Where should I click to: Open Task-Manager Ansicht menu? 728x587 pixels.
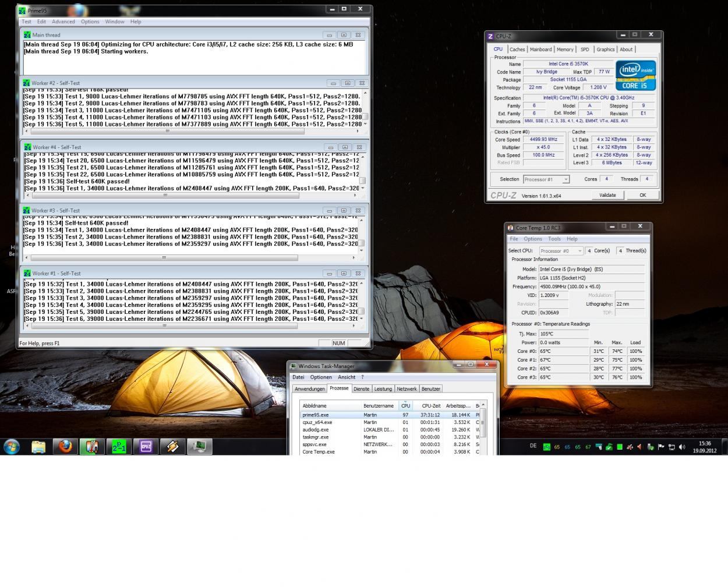(x=347, y=377)
